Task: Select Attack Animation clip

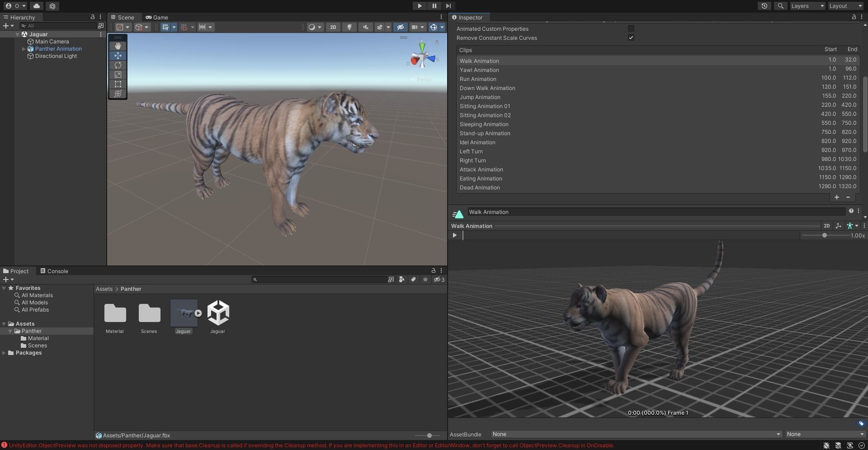Action: tap(658, 169)
